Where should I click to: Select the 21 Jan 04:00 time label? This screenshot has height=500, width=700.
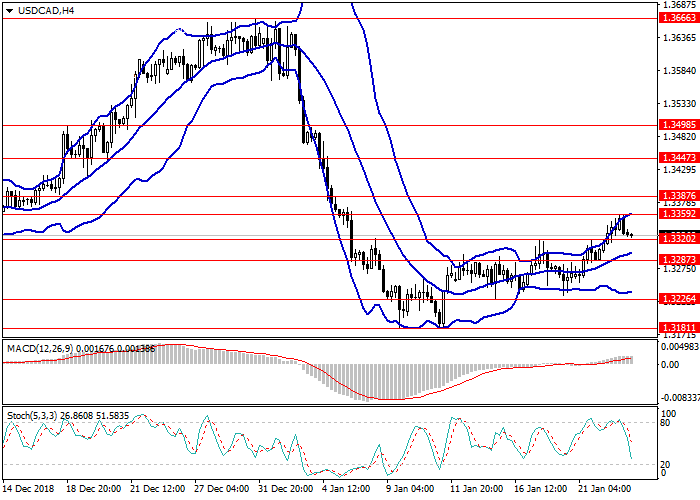604,489
